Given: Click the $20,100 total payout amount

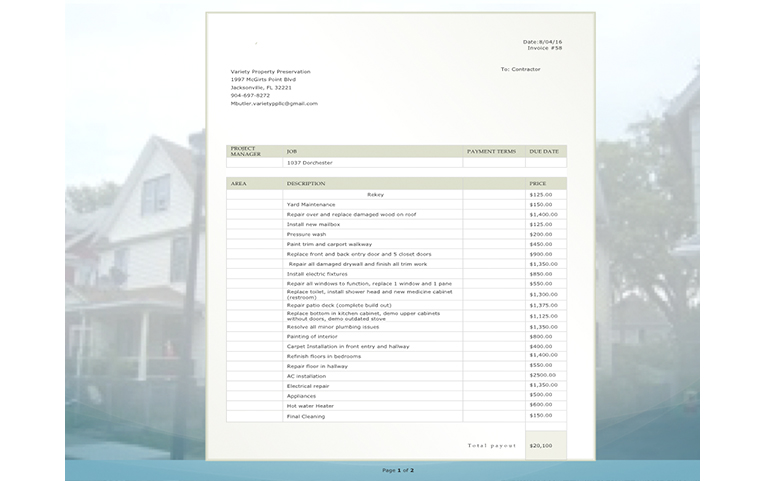Looking at the screenshot, I should pyautogui.click(x=540, y=445).
